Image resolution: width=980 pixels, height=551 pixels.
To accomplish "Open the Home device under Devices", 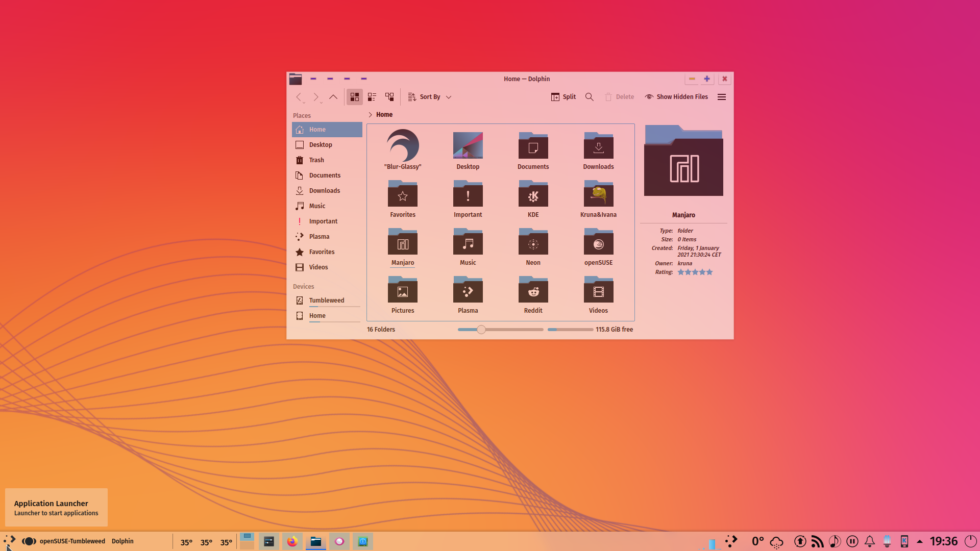I will coord(327,316).
